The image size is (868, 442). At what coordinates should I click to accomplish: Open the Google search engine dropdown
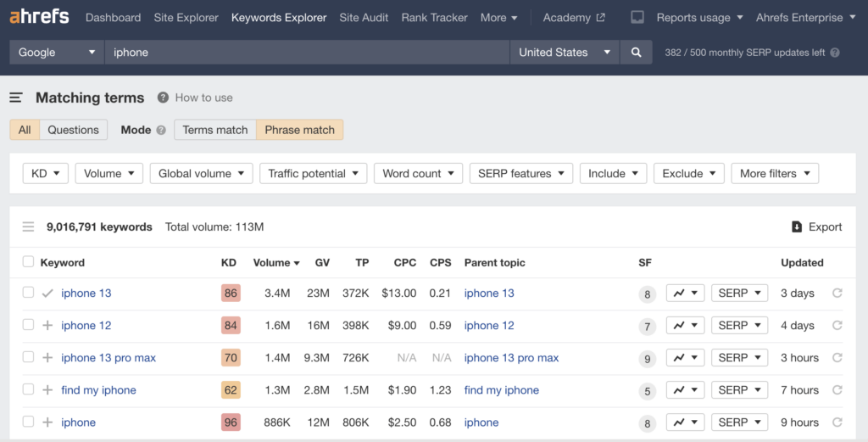tap(57, 52)
